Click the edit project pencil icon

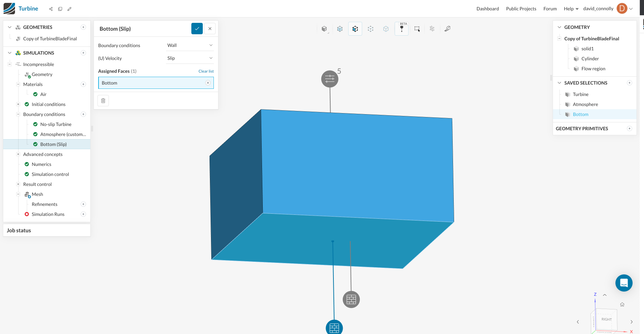click(70, 9)
